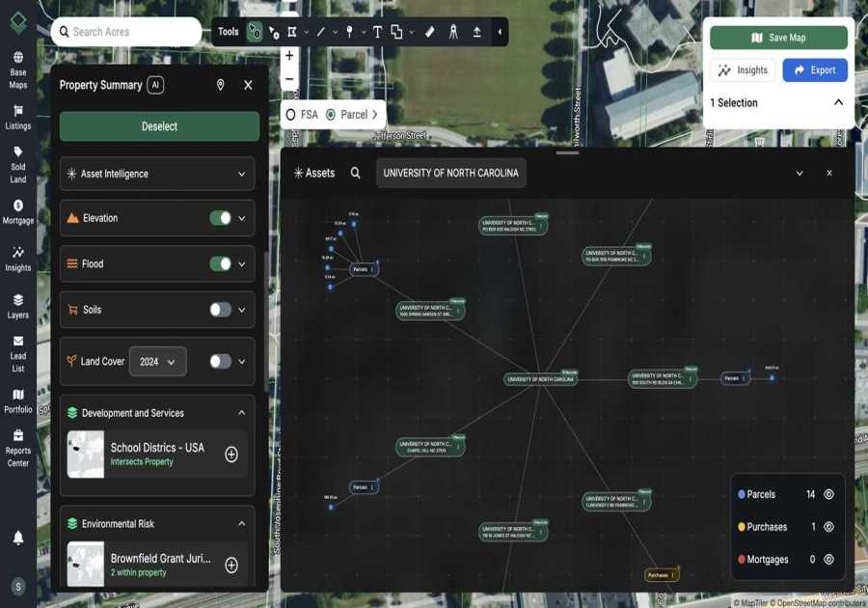The image size is (868, 608).
Task: Select the pointer selection tool
Action: (x=254, y=32)
